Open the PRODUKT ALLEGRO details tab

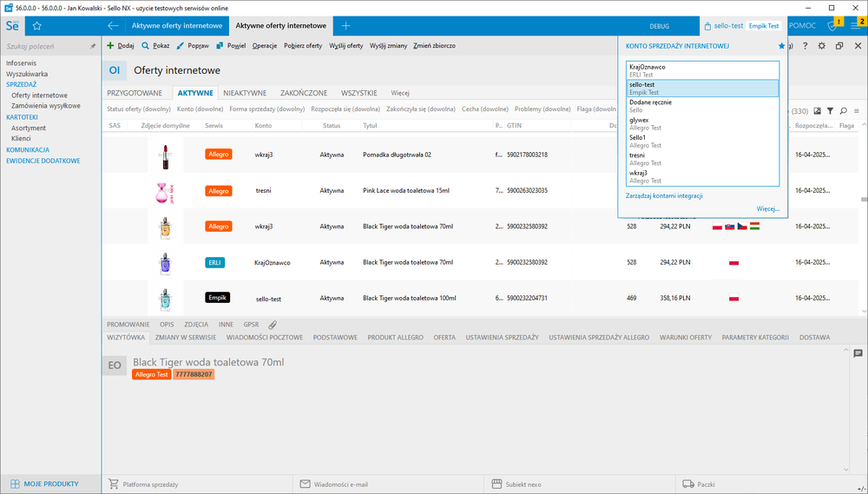pyautogui.click(x=395, y=337)
